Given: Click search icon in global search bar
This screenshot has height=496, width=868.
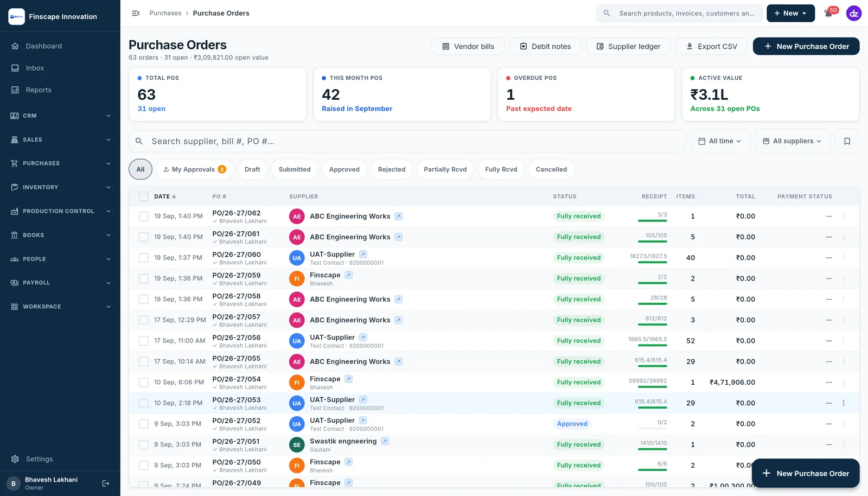Looking at the screenshot, I should coord(607,13).
